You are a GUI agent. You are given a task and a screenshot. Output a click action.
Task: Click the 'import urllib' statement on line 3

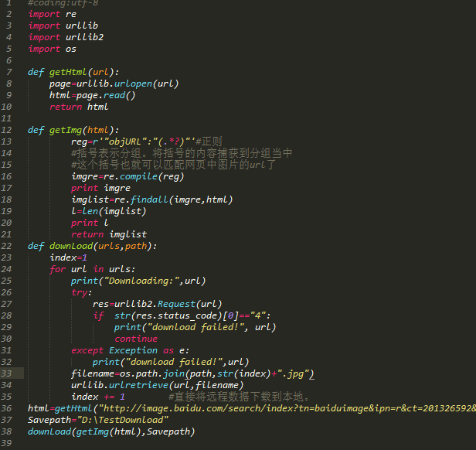point(63,26)
